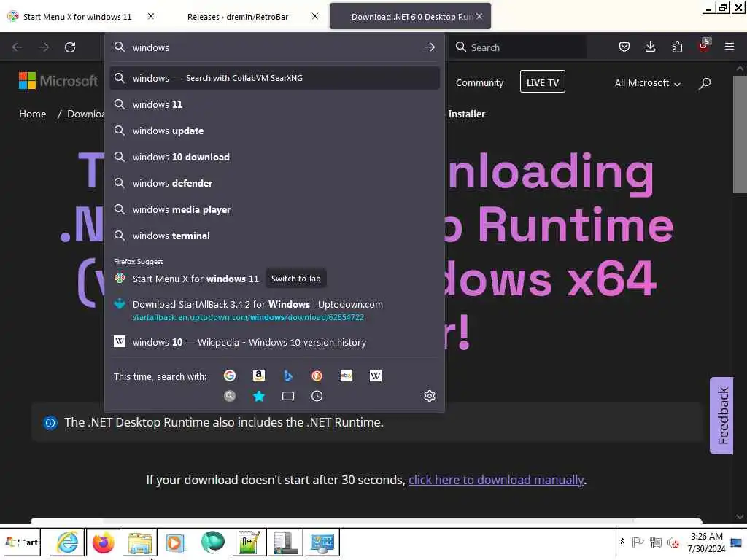Open Firefox from the taskbar
The image size is (747, 560).
pyautogui.click(x=104, y=542)
